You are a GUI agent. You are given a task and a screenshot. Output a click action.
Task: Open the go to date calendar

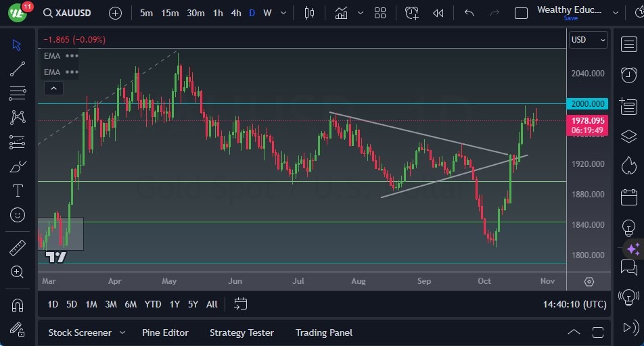click(x=240, y=304)
